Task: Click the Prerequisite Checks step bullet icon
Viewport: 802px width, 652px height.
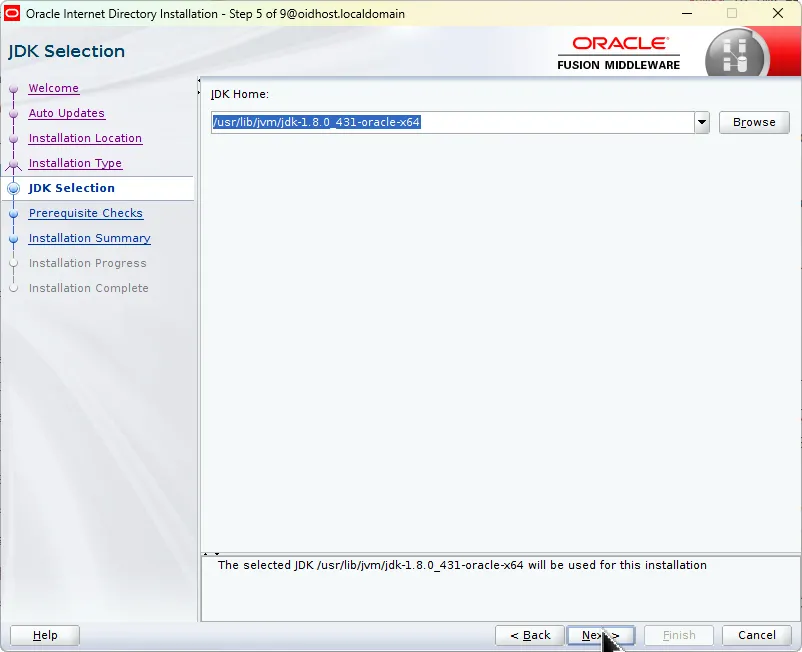Action: 14,214
